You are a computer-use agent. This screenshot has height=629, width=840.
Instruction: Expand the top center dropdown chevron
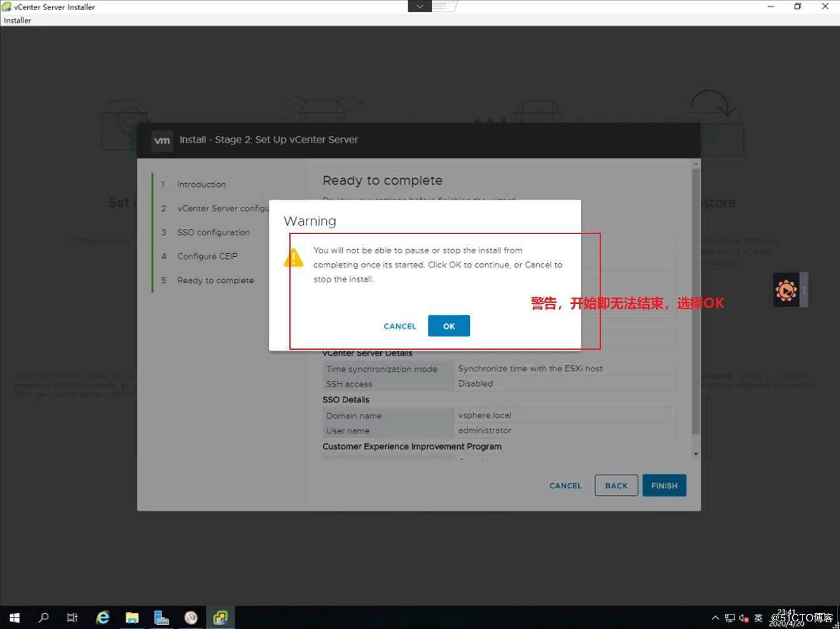pyautogui.click(x=420, y=6)
